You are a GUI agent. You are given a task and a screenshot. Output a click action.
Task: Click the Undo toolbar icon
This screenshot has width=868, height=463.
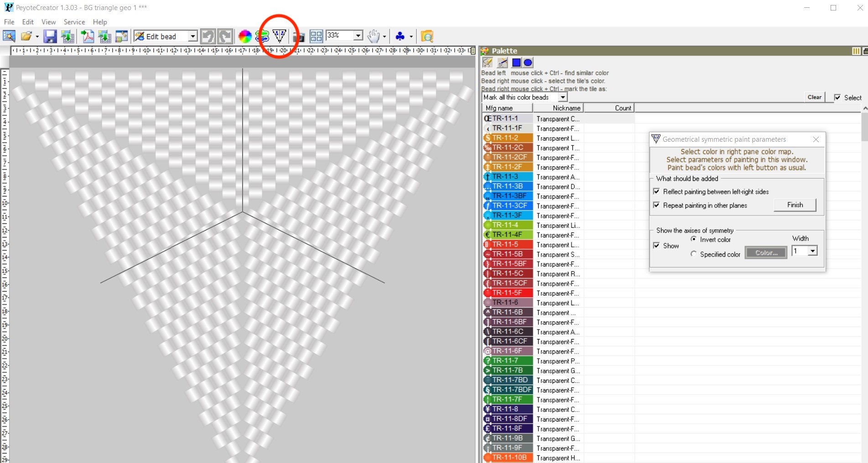coord(208,36)
